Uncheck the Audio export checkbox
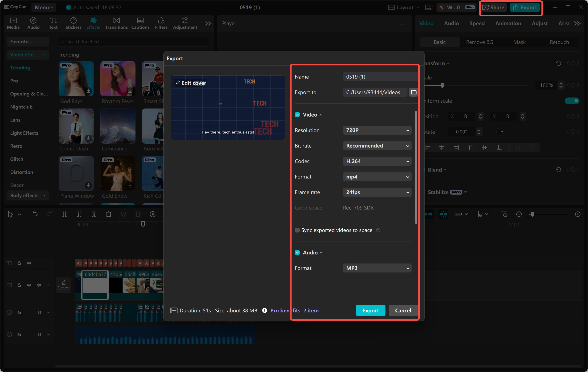This screenshot has width=588, height=372. click(x=297, y=252)
